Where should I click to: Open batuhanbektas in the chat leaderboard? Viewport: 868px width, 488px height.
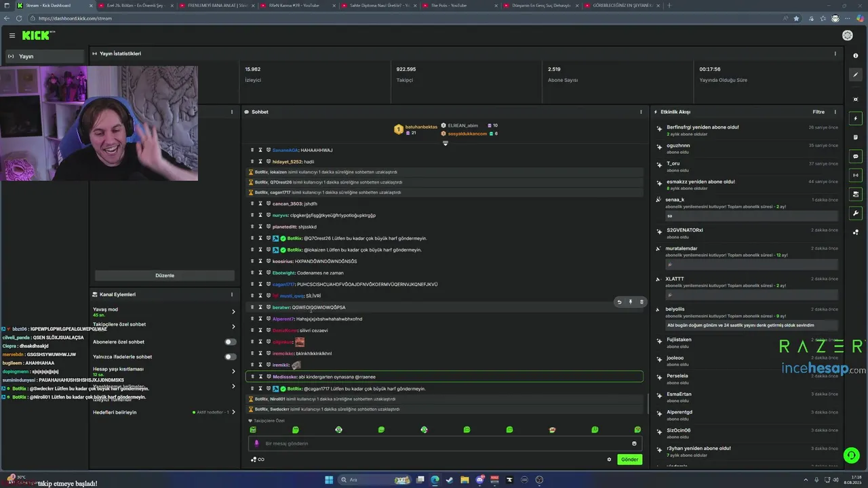pos(420,127)
